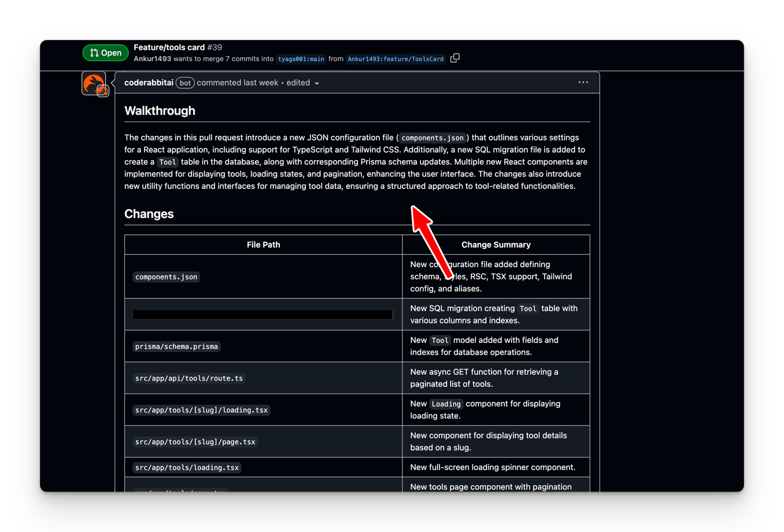Click the redacted black file path bar
This screenshot has width=784, height=532.
[x=262, y=315]
